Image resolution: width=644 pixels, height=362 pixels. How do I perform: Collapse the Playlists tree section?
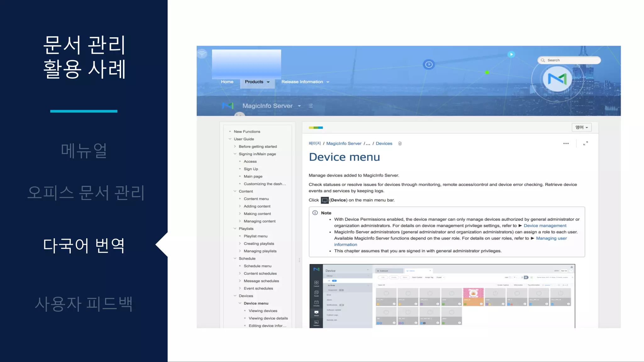pyautogui.click(x=235, y=229)
